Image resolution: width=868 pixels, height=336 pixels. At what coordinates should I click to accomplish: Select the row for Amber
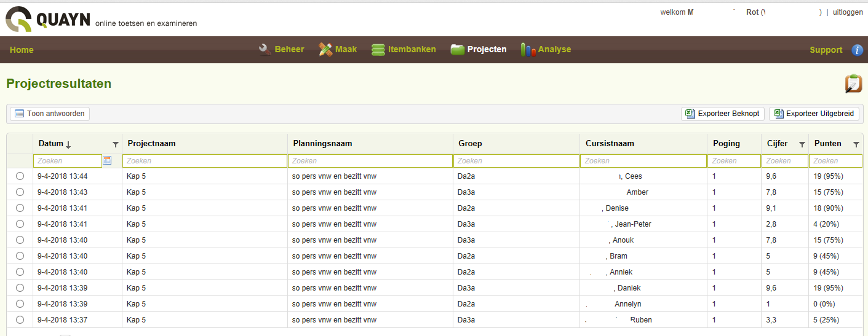pos(20,192)
